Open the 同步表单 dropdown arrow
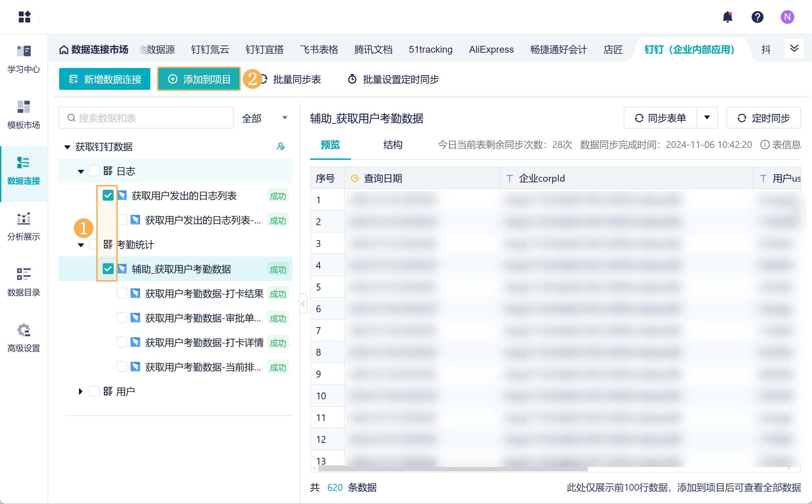812x504 pixels. click(x=707, y=118)
